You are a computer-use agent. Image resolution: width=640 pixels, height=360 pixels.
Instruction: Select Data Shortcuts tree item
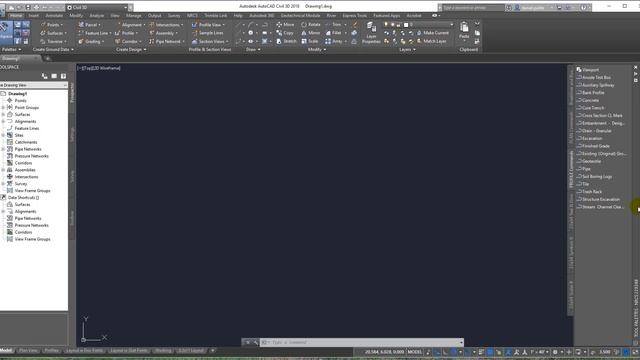pyautogui.click(x=23, y=198)
